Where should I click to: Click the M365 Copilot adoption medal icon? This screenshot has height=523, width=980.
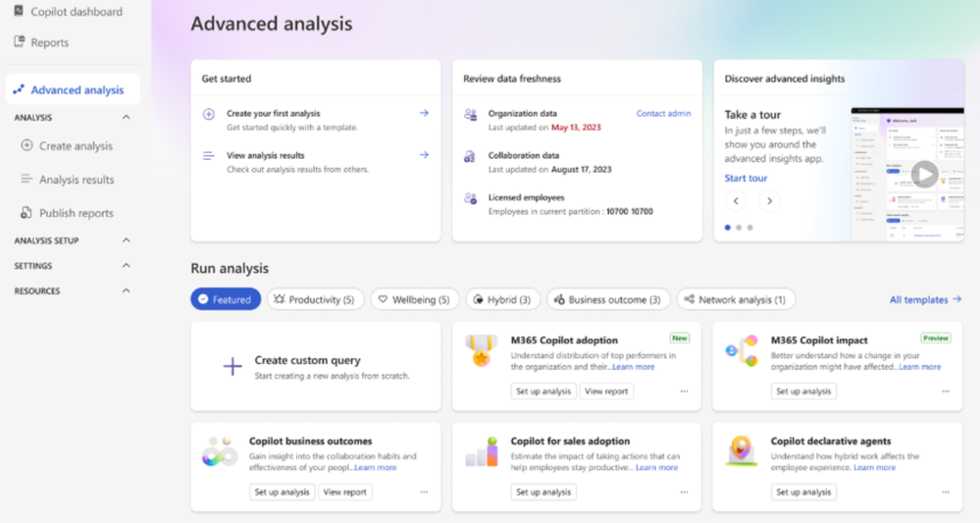[x=482, y=350]
